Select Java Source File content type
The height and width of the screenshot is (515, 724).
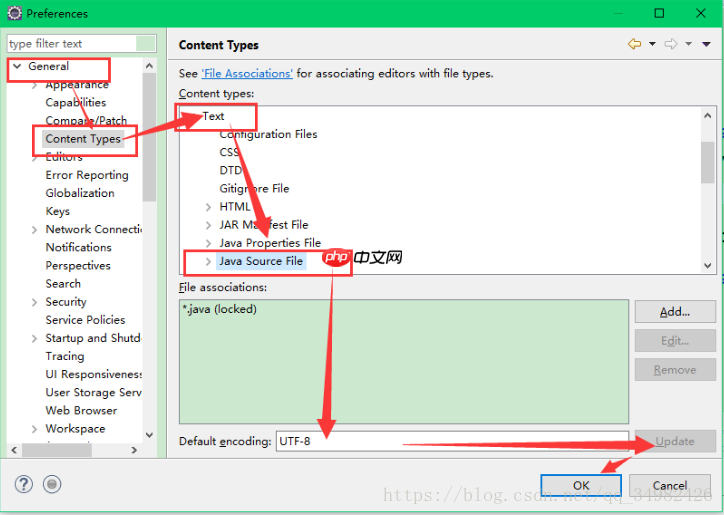pyautogui.click(x=261, y=261)
